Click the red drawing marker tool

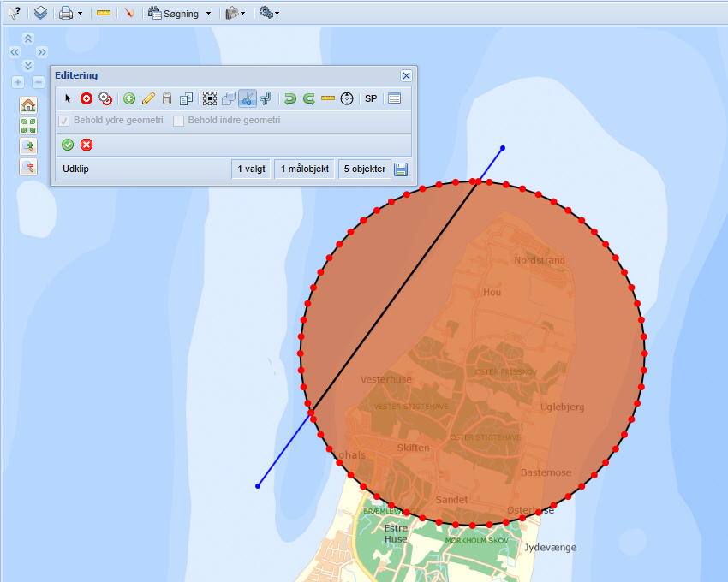click(x=129, y=13)
